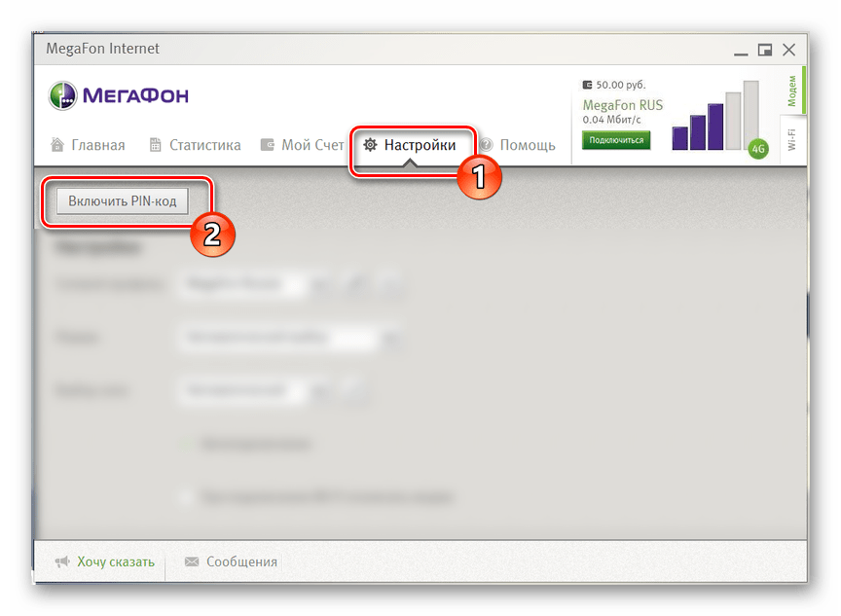
Task: Click the envelope icon beside Сообщения
Action: (x=192, y=562)
